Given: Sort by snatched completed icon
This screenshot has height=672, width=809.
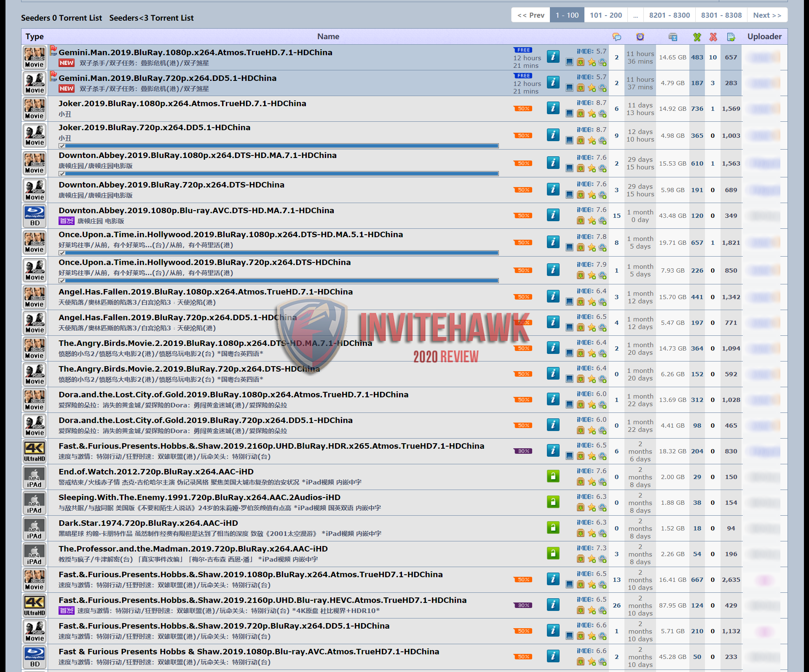Looking at the screenshot, I should tap(731, 37).
